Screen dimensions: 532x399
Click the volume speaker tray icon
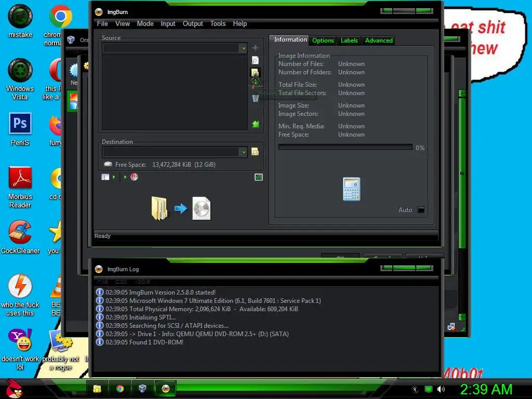point(441,389)
